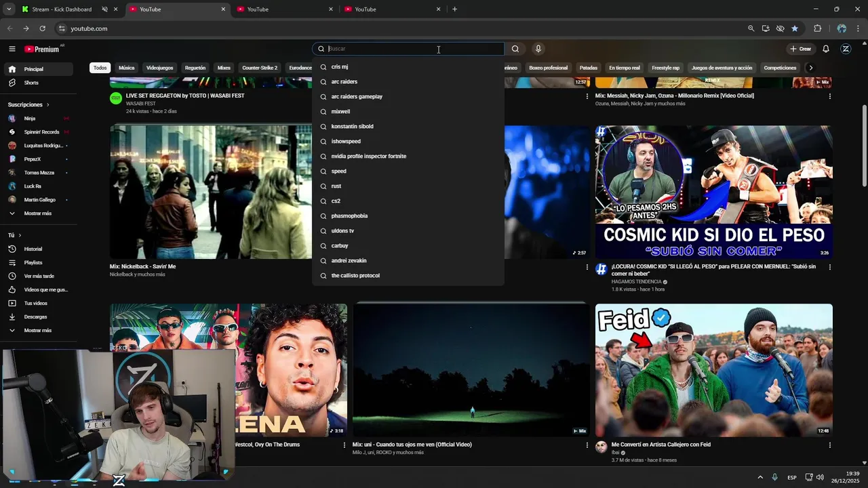Open PepezX channel subscription
Screen dimensions: 868x488
click(37, 159)
